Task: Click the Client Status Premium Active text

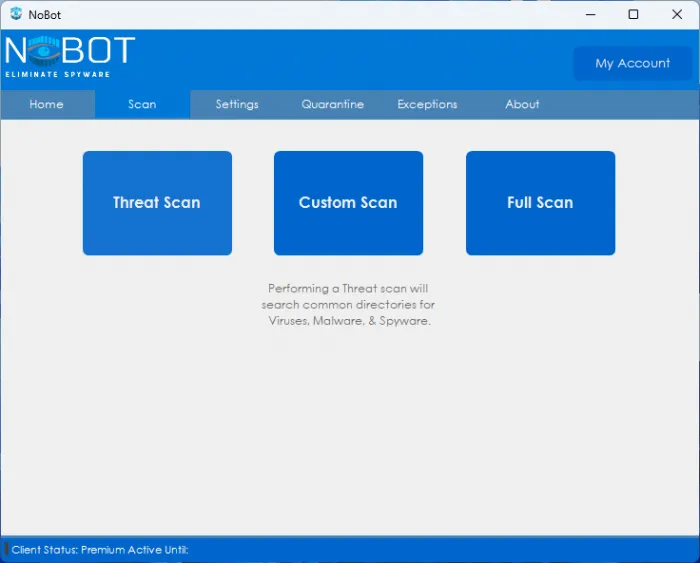Action: click(100, 550)
